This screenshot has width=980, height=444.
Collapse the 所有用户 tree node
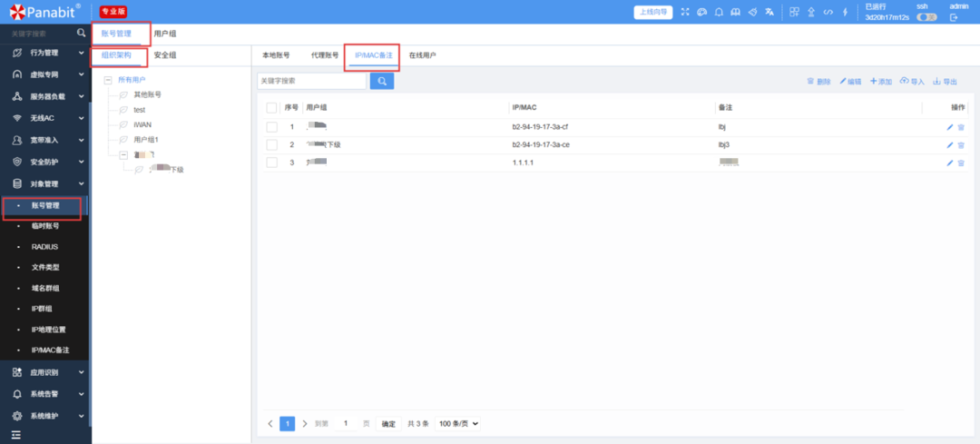tap(107, 80)
